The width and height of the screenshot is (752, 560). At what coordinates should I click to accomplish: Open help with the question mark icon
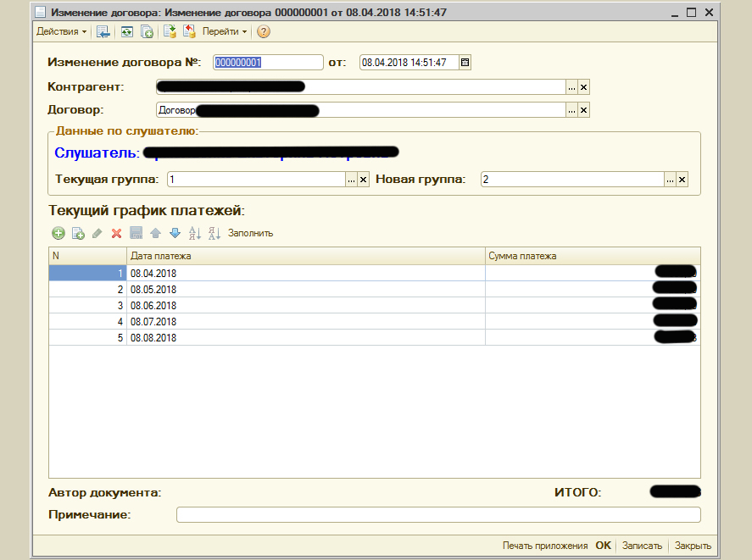pos(263,31)
